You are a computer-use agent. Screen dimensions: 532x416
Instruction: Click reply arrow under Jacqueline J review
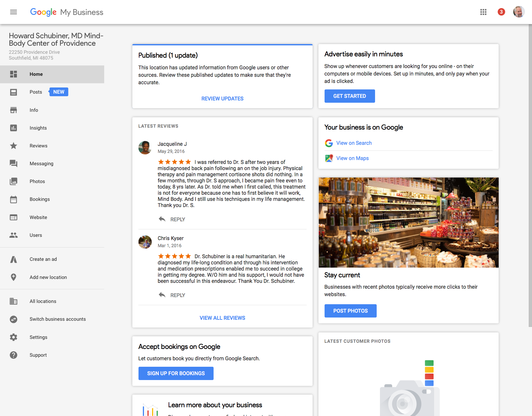tap(162, 219)
